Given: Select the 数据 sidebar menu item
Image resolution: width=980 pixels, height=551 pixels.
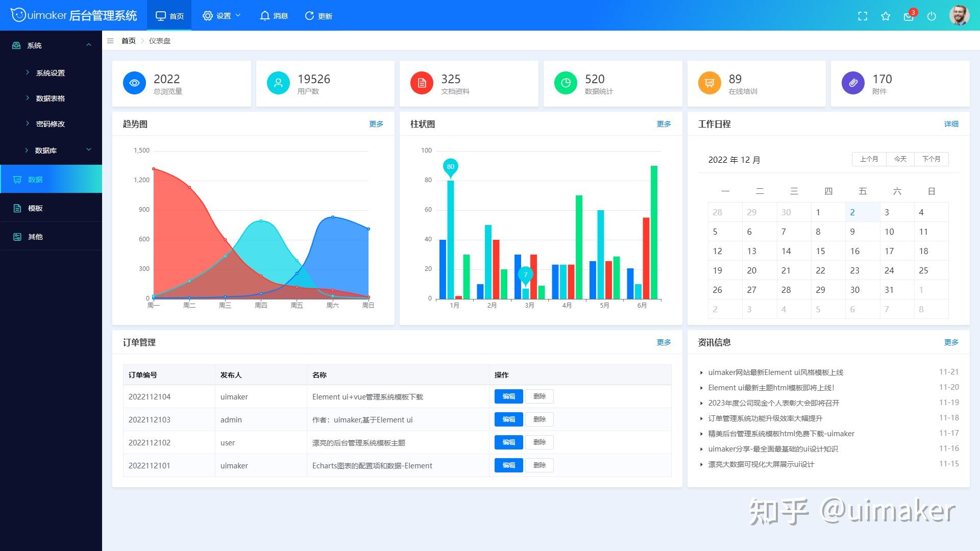Looking at the screenshot, I should click(51, 179).
